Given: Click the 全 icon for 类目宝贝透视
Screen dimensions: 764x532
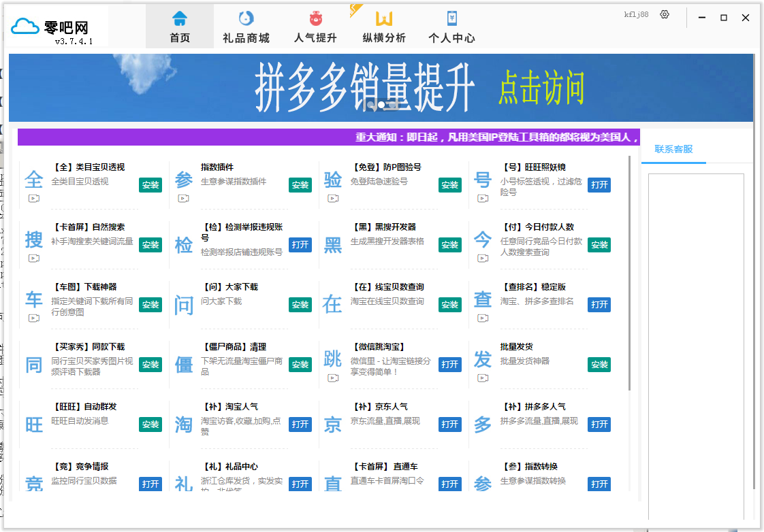Looking at the screenshot, I should click(x=33, y=180).
